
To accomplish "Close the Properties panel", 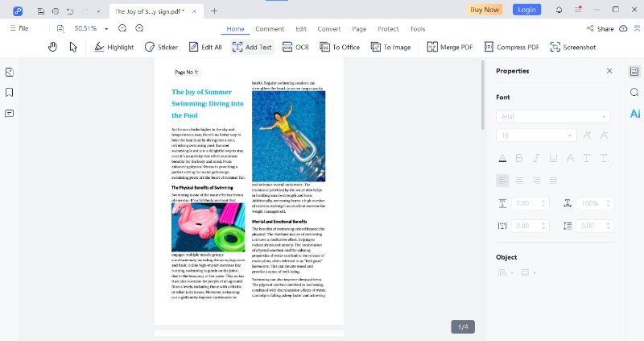I will tap(609, 71).
